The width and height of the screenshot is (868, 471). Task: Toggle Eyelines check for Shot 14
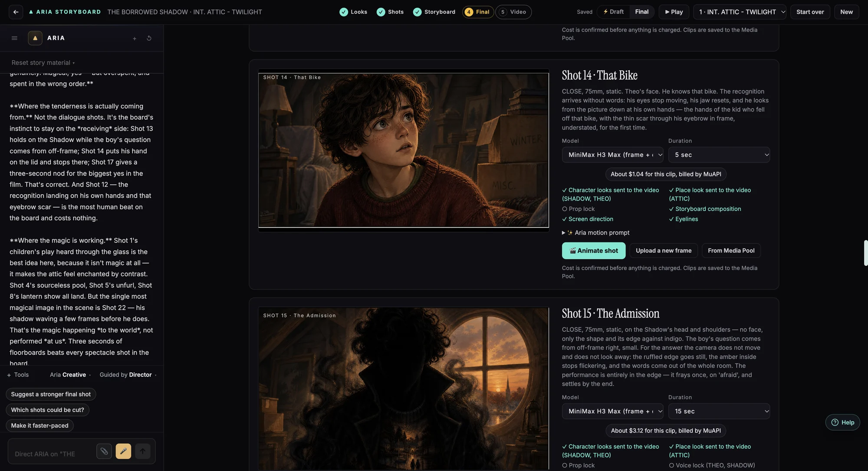pyautogui.click(x=684, y=219)
